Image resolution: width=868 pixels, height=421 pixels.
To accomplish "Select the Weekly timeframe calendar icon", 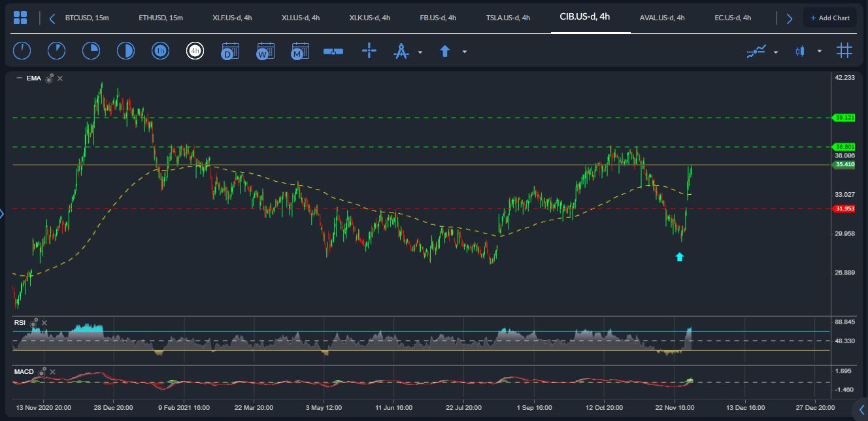I will 265,50.
